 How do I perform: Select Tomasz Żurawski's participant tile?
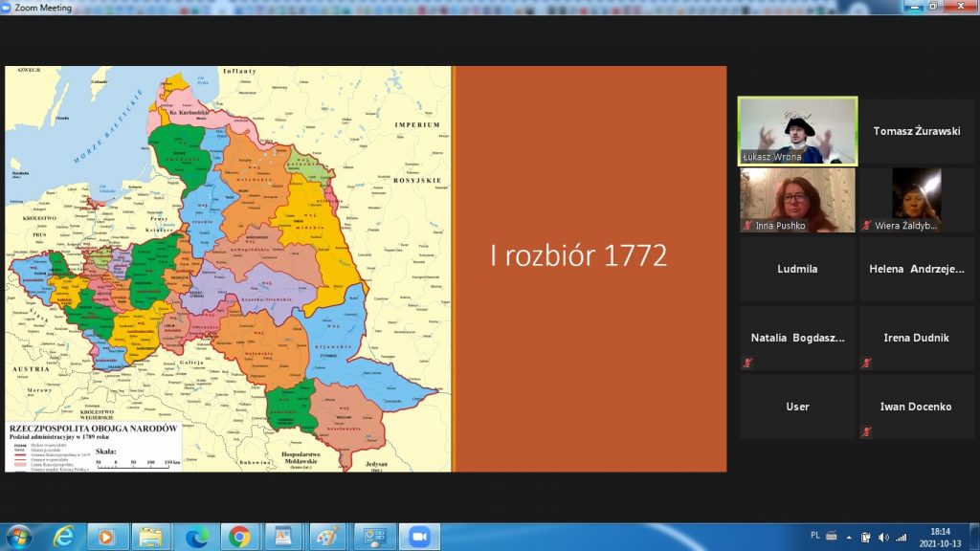(916, 131)
